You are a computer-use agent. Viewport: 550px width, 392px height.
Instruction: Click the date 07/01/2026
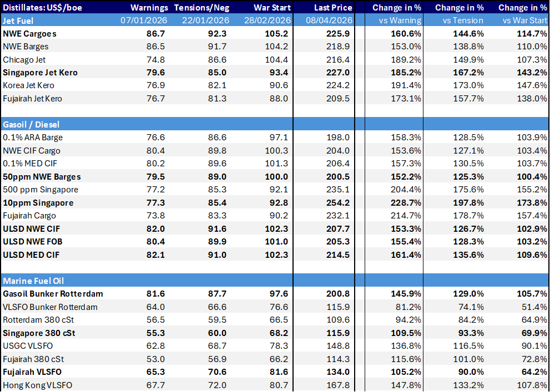pyautogui.click(x=144, y=21)
